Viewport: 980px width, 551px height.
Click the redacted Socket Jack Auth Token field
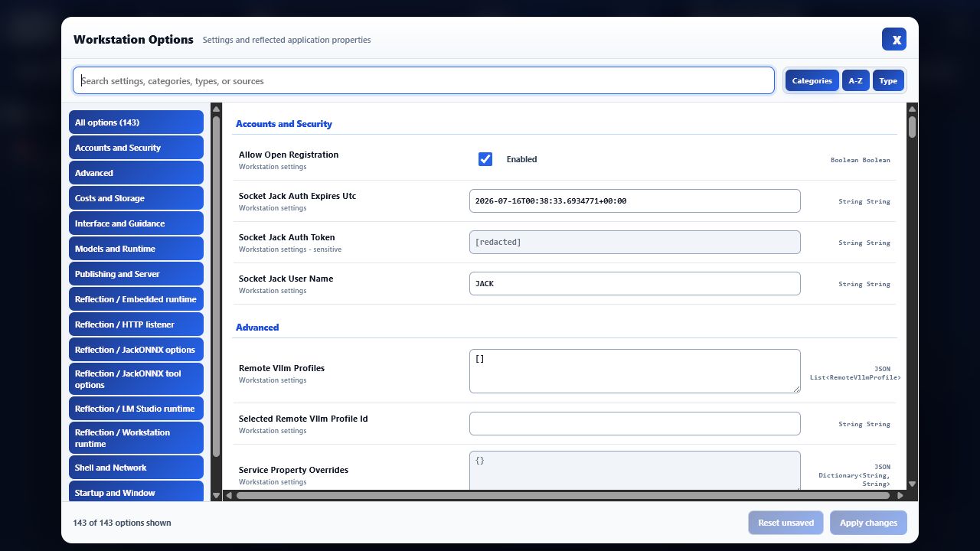pos(635,242)
